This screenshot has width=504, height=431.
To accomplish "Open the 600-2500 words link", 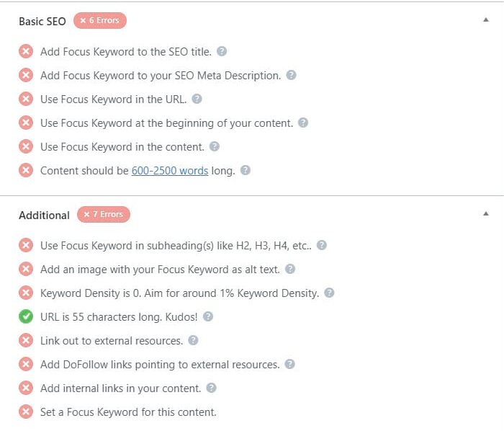I will 170,171.
